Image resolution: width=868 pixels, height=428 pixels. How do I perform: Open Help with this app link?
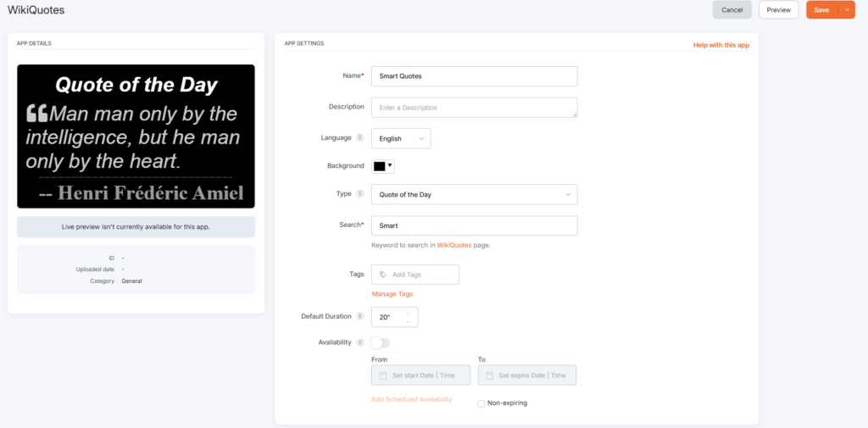click(x=721, y=45)
